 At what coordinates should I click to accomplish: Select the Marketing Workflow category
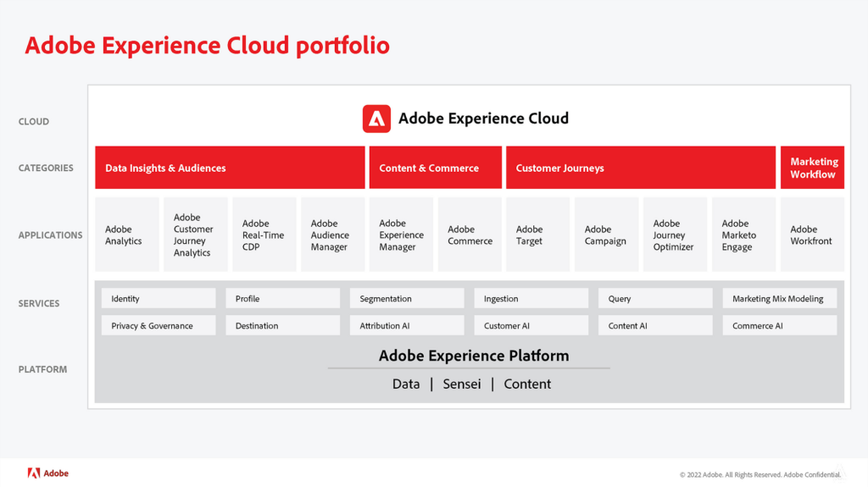tap(812, 168)
